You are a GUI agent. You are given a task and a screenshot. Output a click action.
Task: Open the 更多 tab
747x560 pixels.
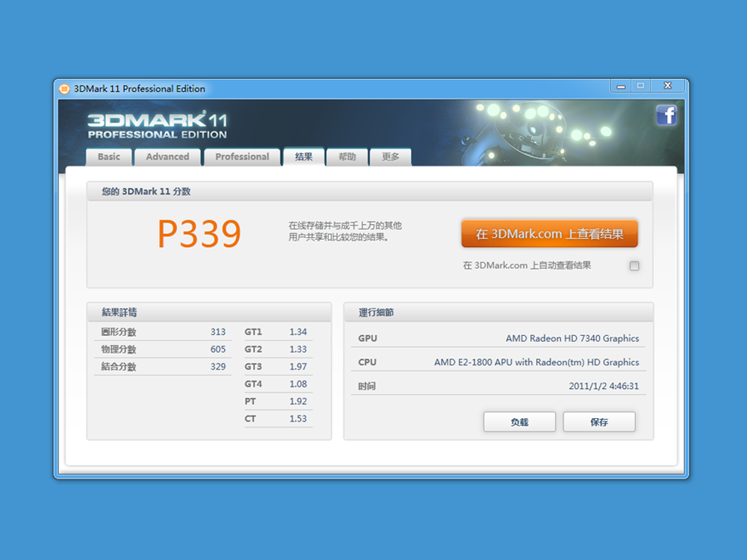pyautogui.click(x=390, y=157)
